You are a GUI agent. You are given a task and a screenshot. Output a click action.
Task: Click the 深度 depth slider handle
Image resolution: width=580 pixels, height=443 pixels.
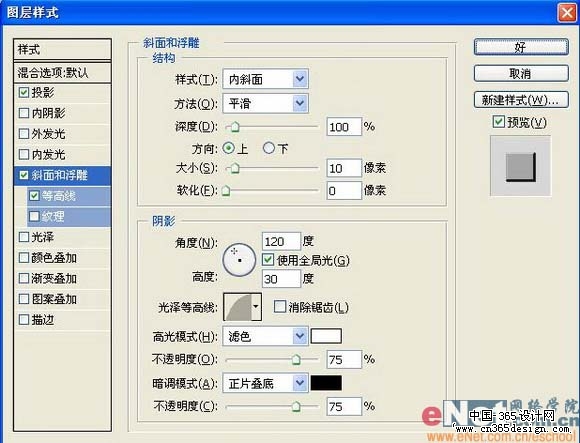pyautogui.click(x=235, y=127)
